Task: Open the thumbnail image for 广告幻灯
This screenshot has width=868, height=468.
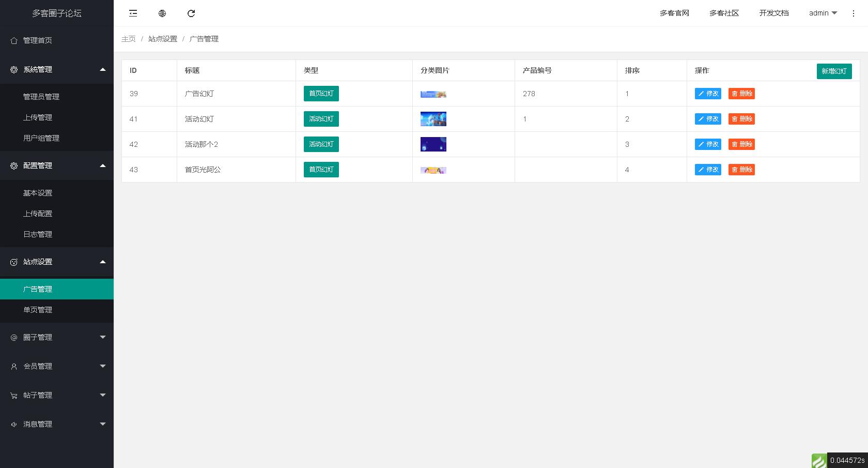Action: click(433, 94)
